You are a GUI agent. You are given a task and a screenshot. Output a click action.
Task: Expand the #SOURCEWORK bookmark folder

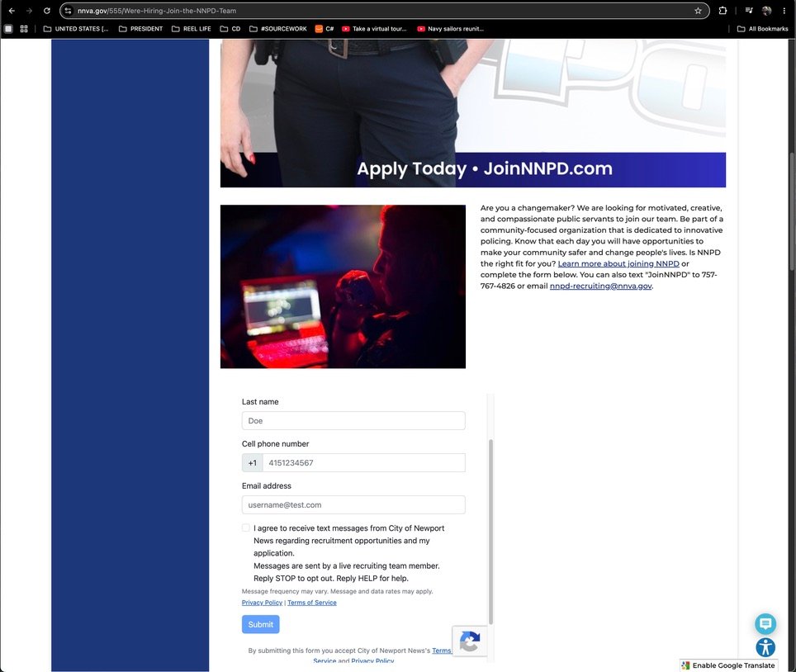coord(278,29)
